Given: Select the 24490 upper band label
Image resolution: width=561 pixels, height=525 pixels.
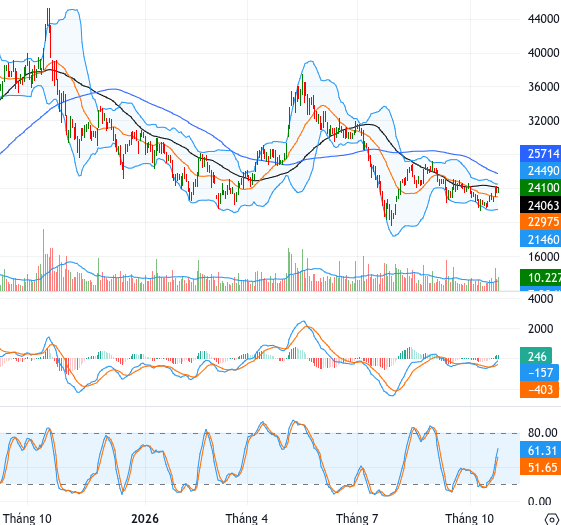Looking at the screenshot, I should 540,171.
